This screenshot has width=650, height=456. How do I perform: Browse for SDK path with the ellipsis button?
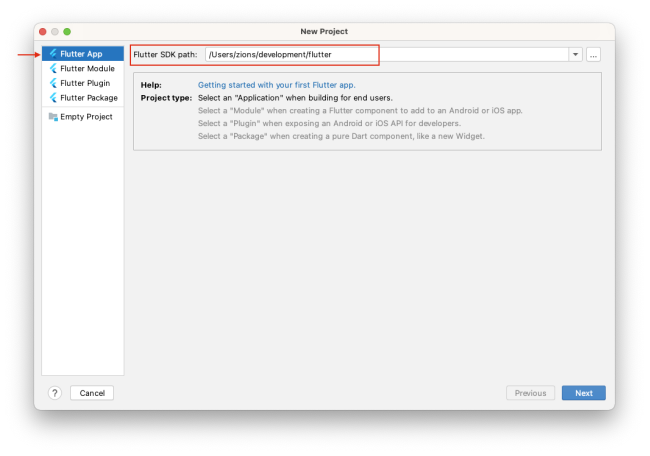[x=594, y=55]
